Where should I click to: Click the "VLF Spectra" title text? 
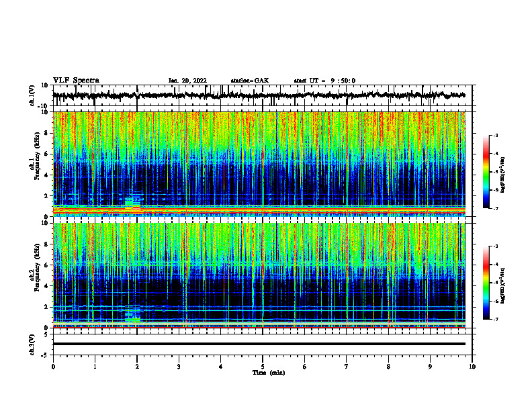76,81
